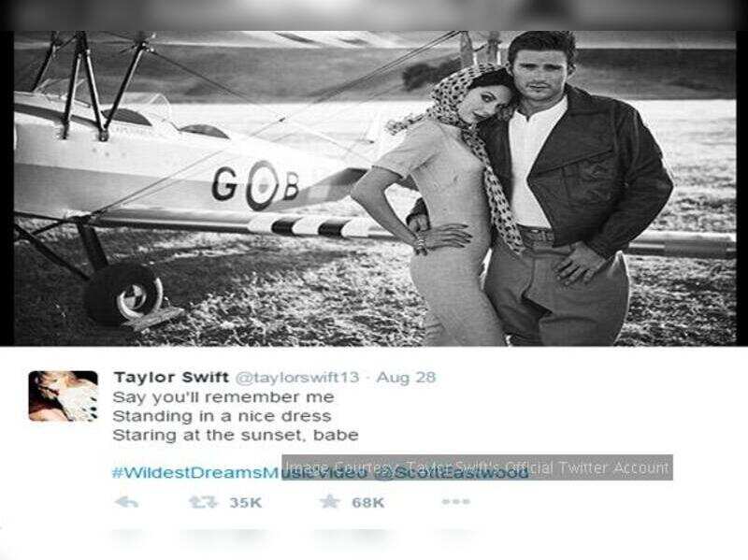Click the 35K retweet count

246,503
